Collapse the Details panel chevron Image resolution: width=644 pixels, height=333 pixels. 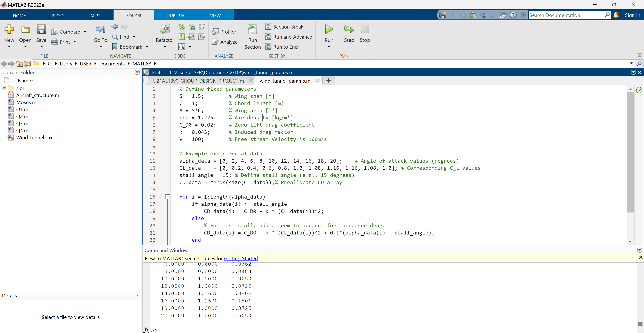[137, 295]
